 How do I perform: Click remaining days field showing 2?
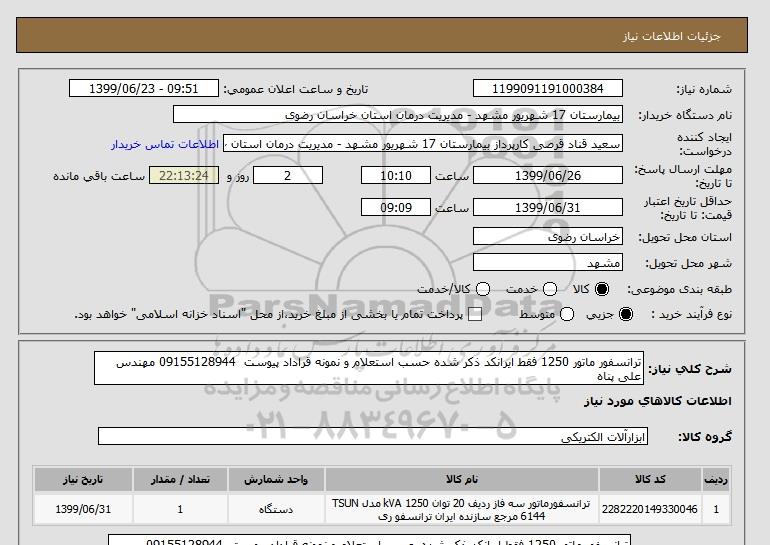click(x=288, y=175)
